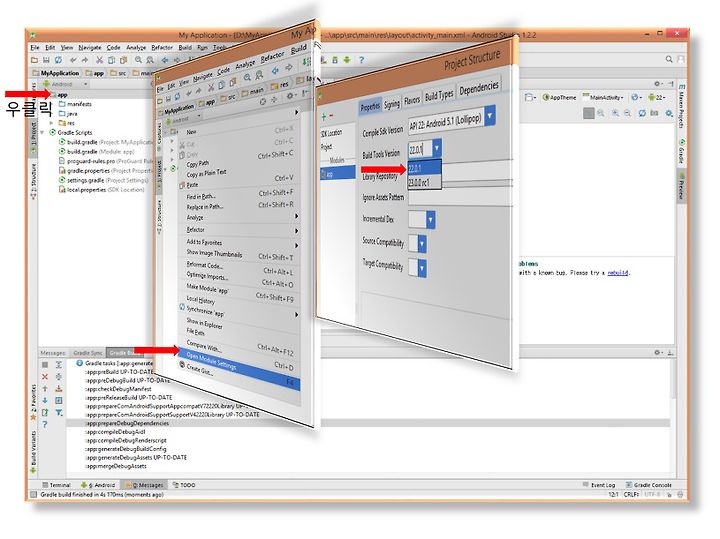Image resolution: width=720 pixels, height=539 pixels.
Task: Open the TODO tool window button
Action: coord(184,485)
